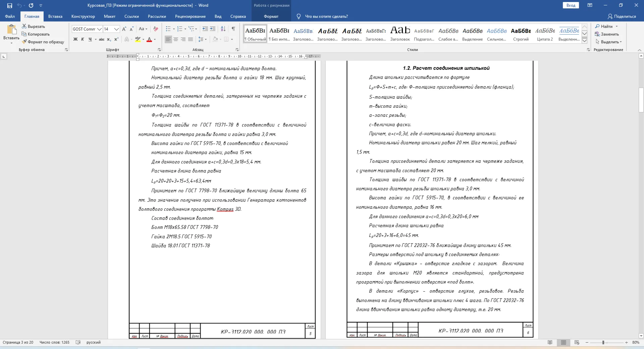Collapse the ribbon
Screen dimensions: 644x349
(639, 50)
